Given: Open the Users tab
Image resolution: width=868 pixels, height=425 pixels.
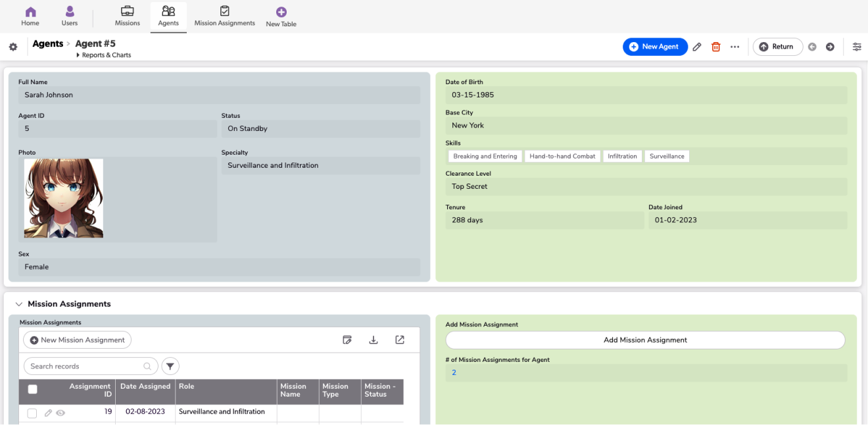Looking at the screenshot, I should (70, 16).
